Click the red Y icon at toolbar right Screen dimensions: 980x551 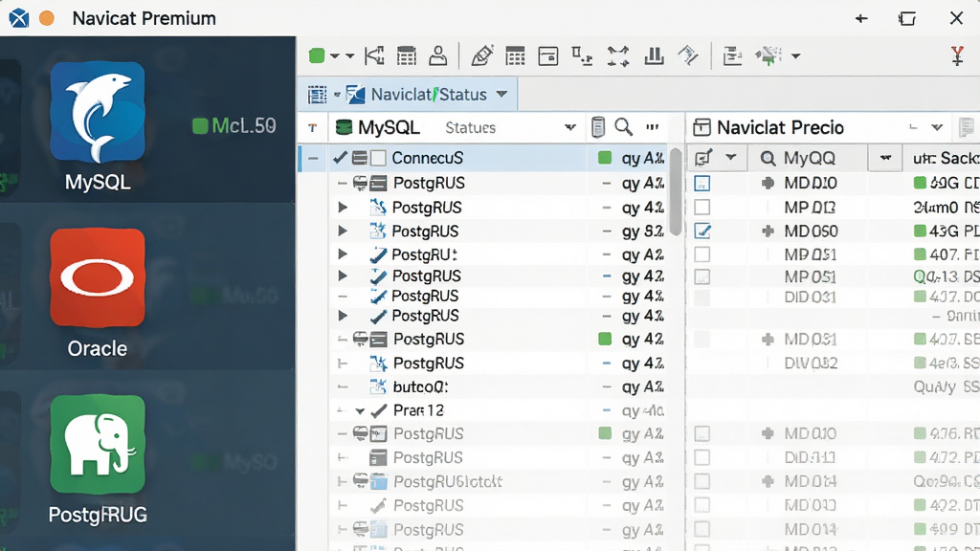point(957,56)
